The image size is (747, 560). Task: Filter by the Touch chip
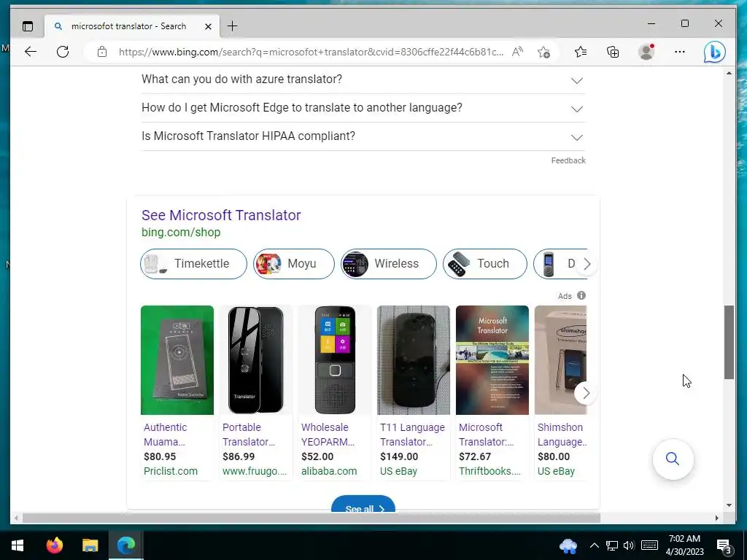(x=484, y=264)
